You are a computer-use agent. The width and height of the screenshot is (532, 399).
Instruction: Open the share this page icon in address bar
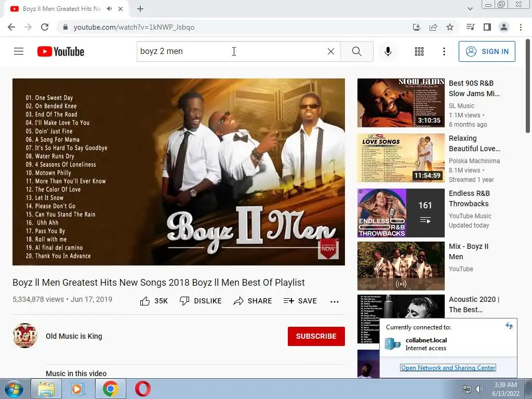(433, 27)
